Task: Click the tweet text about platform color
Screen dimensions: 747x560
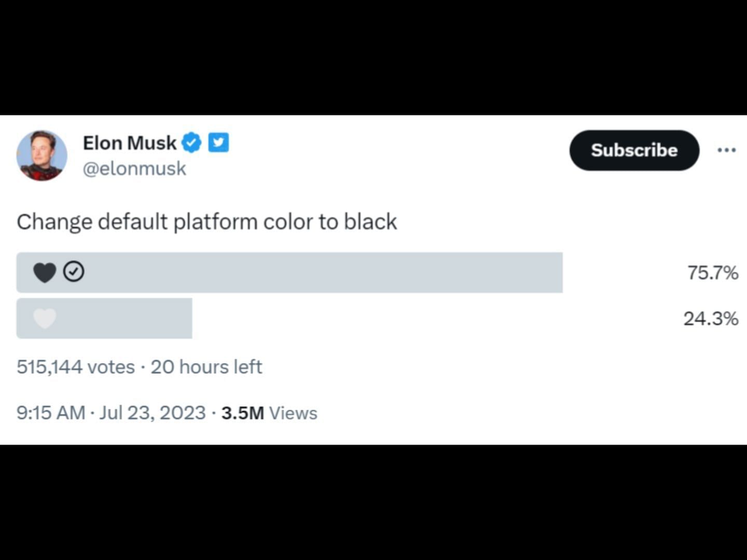Action: click(x=207, y=222)
